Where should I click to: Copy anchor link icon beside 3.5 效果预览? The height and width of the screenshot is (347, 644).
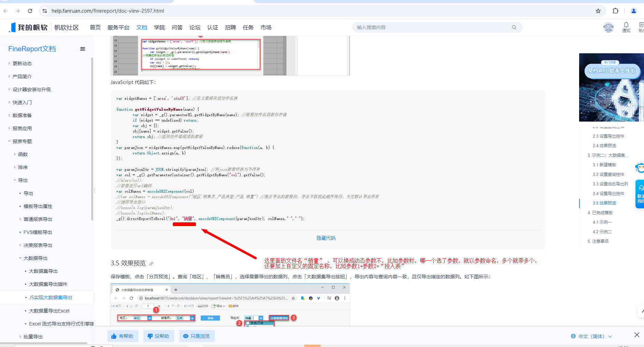[151, 264]
